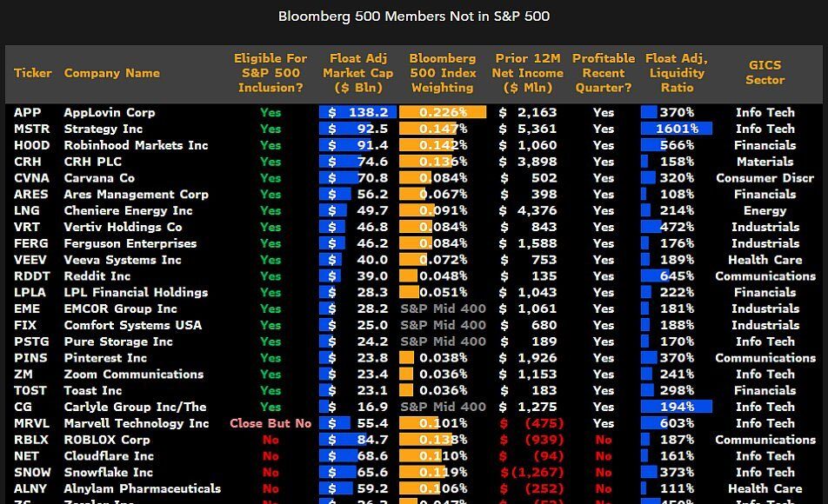
Task: Select the FERG ticker
Action: (31, 243)
